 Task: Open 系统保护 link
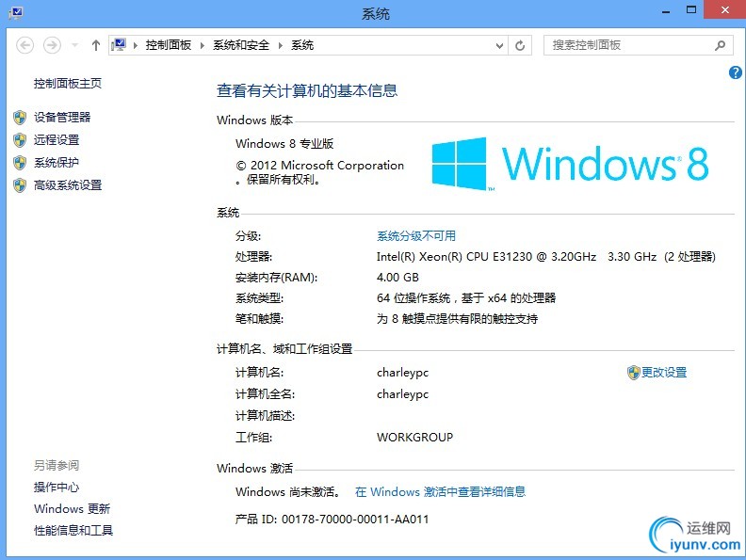57,163
